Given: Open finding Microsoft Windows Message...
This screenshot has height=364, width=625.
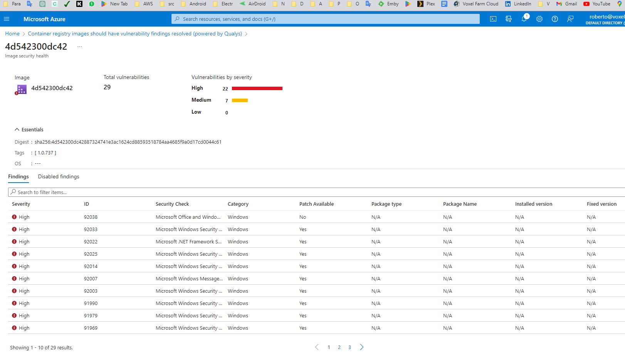Looking at the screenshot, I should [189, 279].
